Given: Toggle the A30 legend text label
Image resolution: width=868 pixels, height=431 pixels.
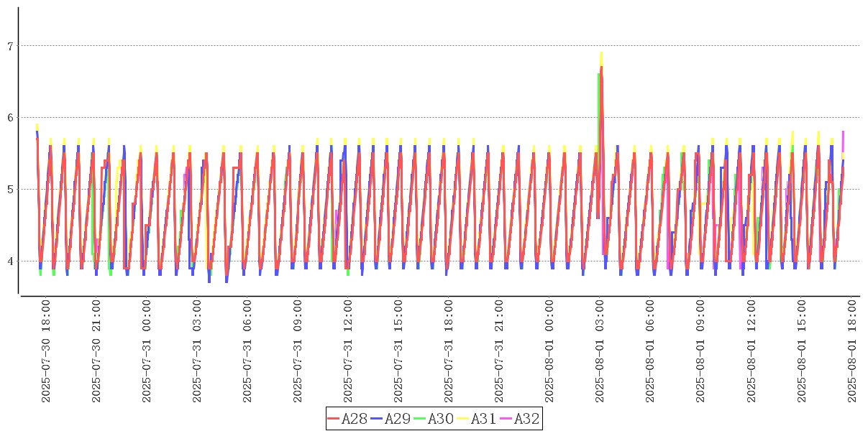Looking at the screenshot, I should [440, 419].
